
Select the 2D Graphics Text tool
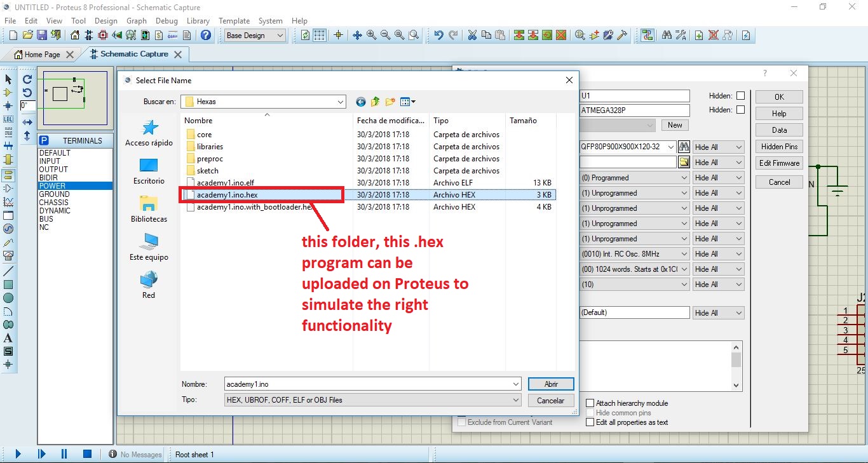click(x=8, y=338)
